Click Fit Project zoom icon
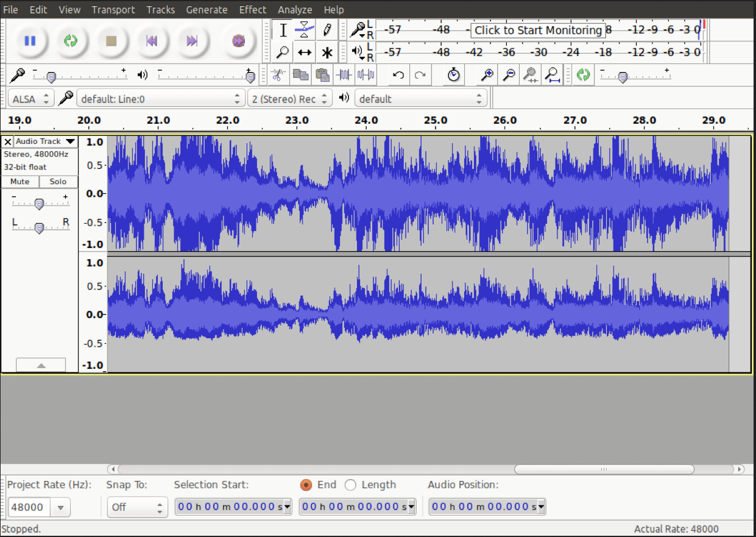The width and height of the screenshot is (756, 537). [x=552, y=75]
